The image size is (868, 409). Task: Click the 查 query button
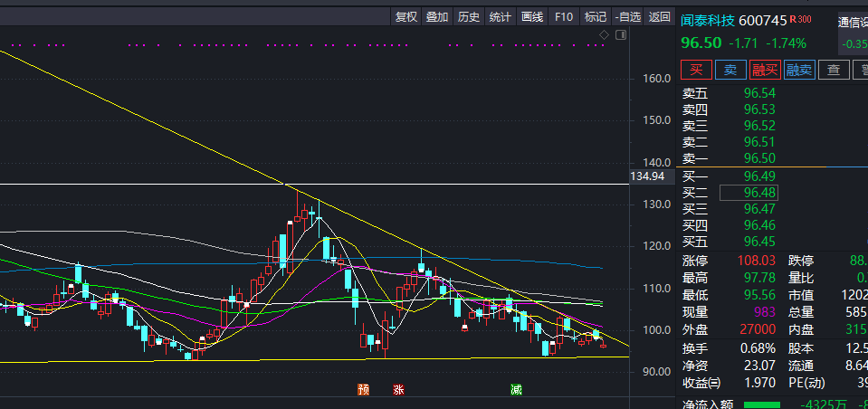click(x=834, y=70)
